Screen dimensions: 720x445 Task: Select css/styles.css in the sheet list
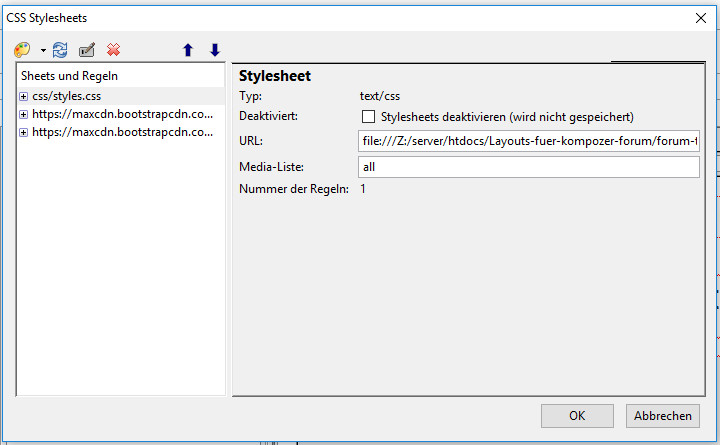(x=121, y=96)
